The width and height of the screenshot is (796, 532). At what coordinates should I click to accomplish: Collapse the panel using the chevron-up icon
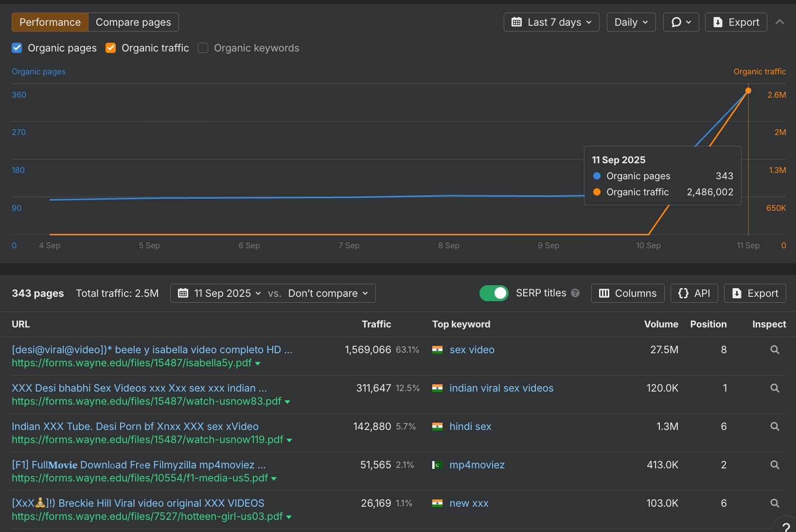pos(780,22)
